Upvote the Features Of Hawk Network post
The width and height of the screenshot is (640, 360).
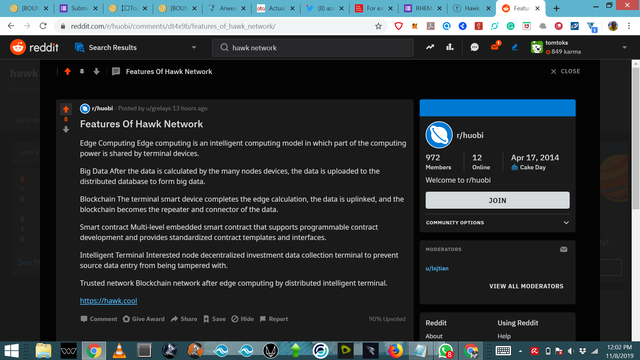(x=66, y=109)
